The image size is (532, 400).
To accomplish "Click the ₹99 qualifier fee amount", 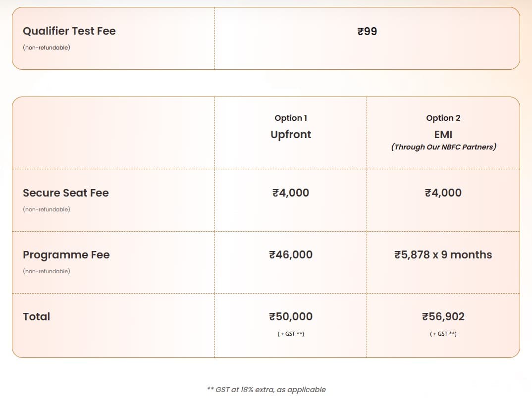I will (x=367, y=31).
